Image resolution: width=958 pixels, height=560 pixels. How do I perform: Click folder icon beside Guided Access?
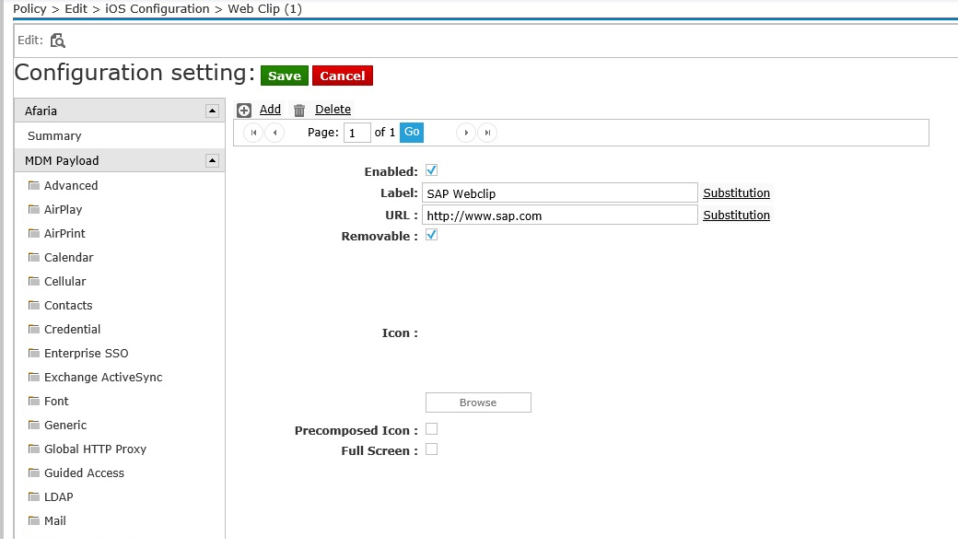click(34, 472)
